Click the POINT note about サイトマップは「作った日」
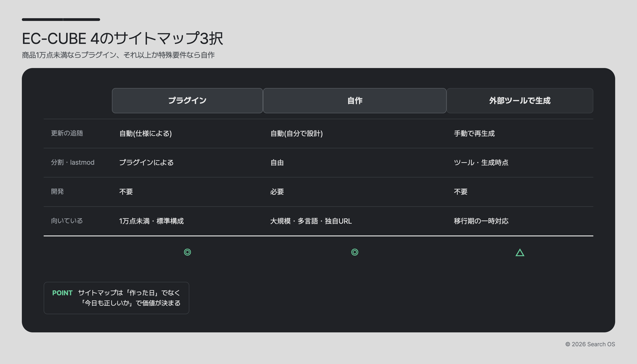637x364 pixels. click(x=129, y=298)
